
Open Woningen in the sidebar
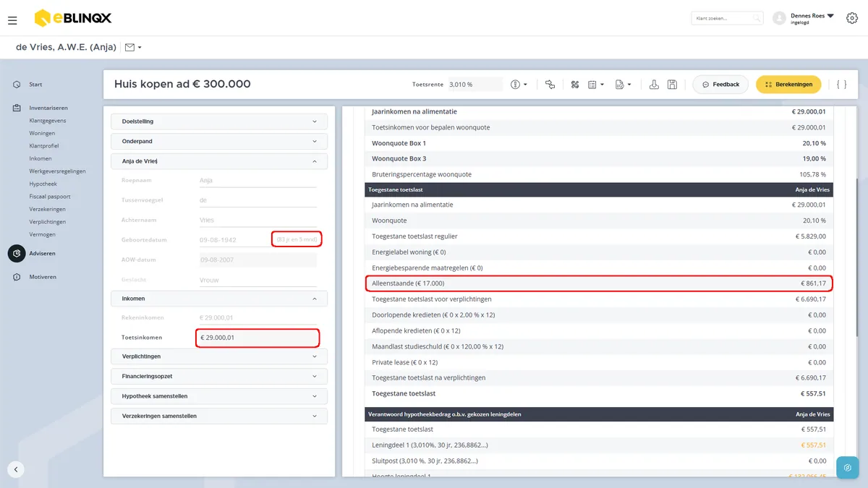pyautogui.click(x=42, y=133)
